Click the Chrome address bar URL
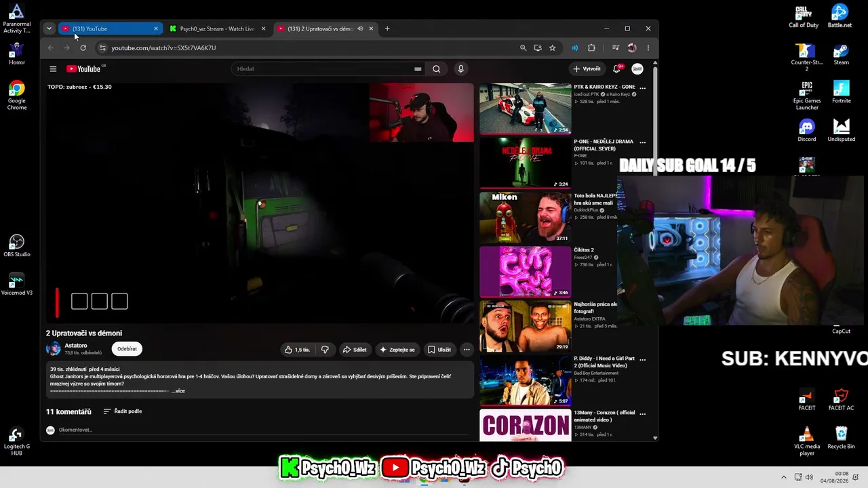Screen dimensions: 868x488 point(163,47)
